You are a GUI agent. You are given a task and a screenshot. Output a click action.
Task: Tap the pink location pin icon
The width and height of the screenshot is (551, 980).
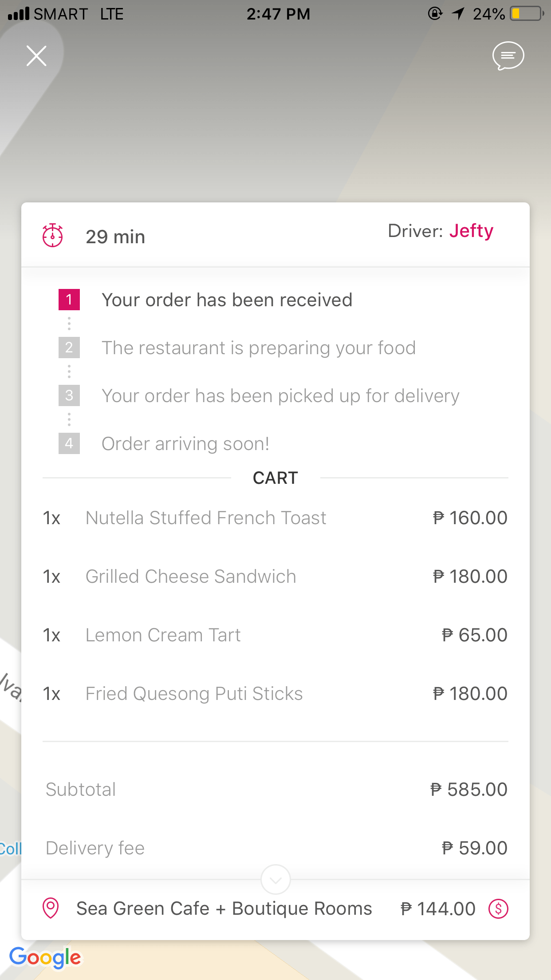click(51, 908)
